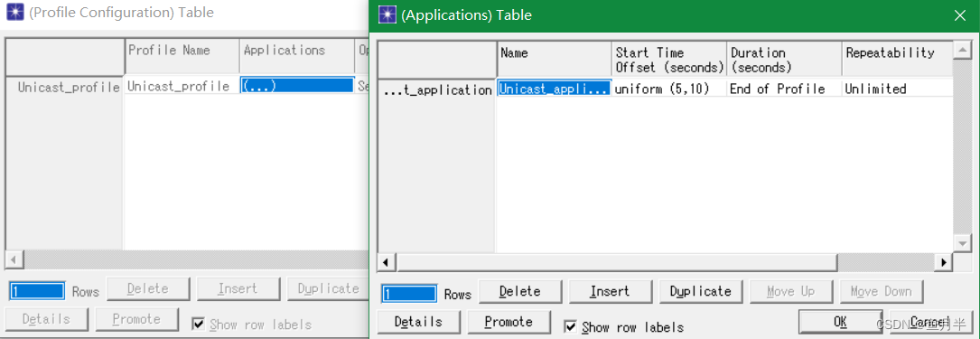
Task: Click the Start Time Offset column header
Action: pyautogui.click(x=668, y=59)
